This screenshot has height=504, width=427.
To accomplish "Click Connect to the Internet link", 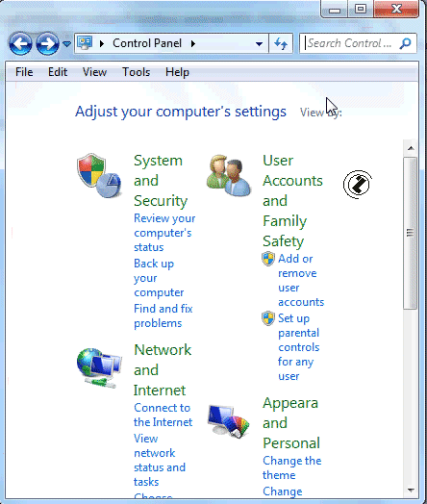I will 163,415.
